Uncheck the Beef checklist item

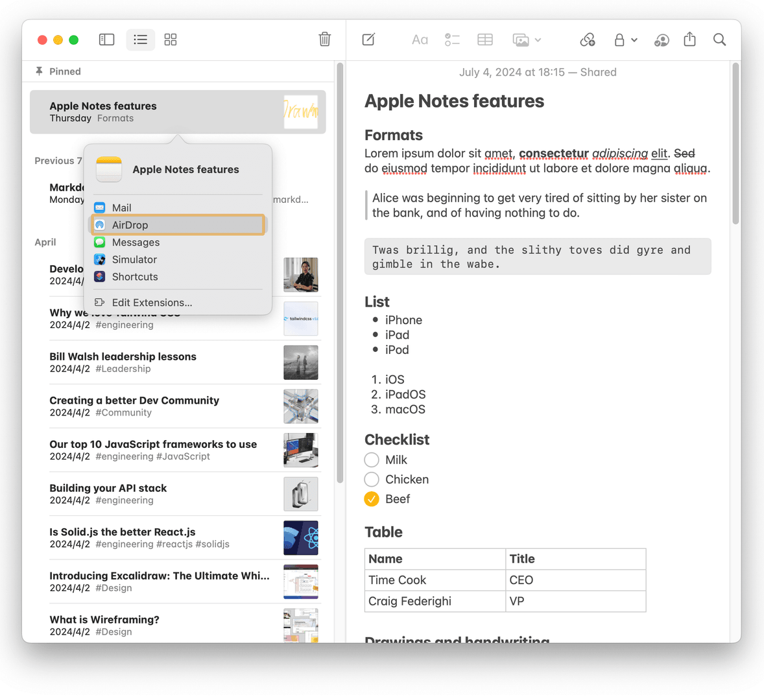coord(372,499)
